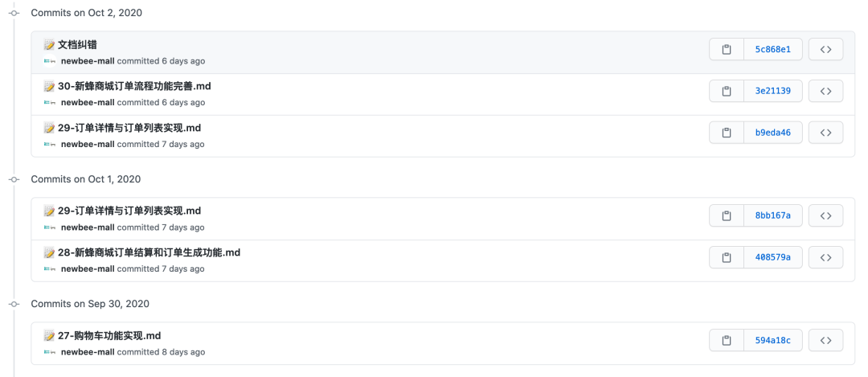The image size is (868, 377).
Task: Open commit 30-新蜂商城订单流程功能完善.md
Action: click(134, 86)
